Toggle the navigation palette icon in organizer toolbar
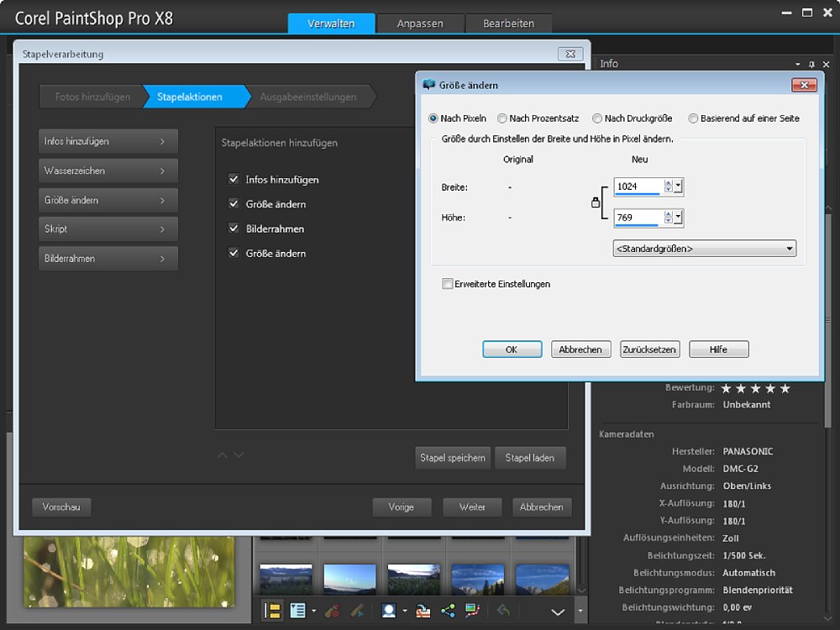This screenshot has height=630, width=840. pos(273,610)
